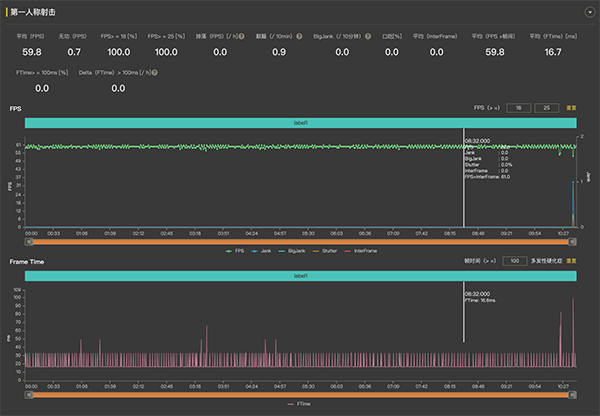Reset FPS chart with 重置 link
This screenshot has width=600, height=416.
(571, 106)
